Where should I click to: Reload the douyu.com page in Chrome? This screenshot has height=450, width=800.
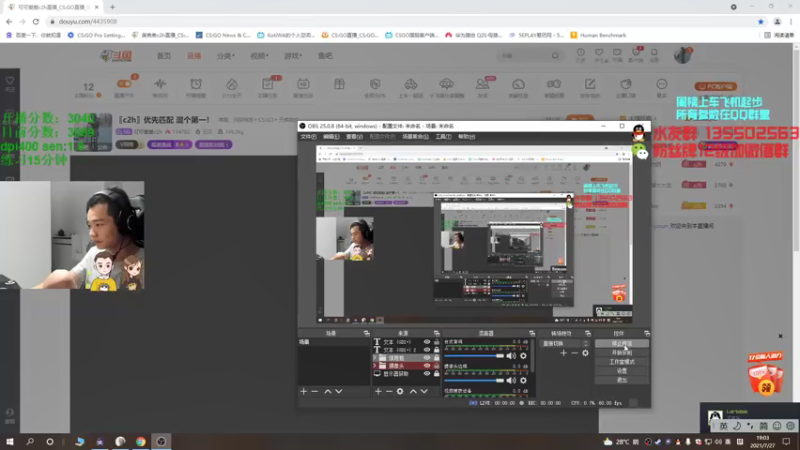(36, 21)
